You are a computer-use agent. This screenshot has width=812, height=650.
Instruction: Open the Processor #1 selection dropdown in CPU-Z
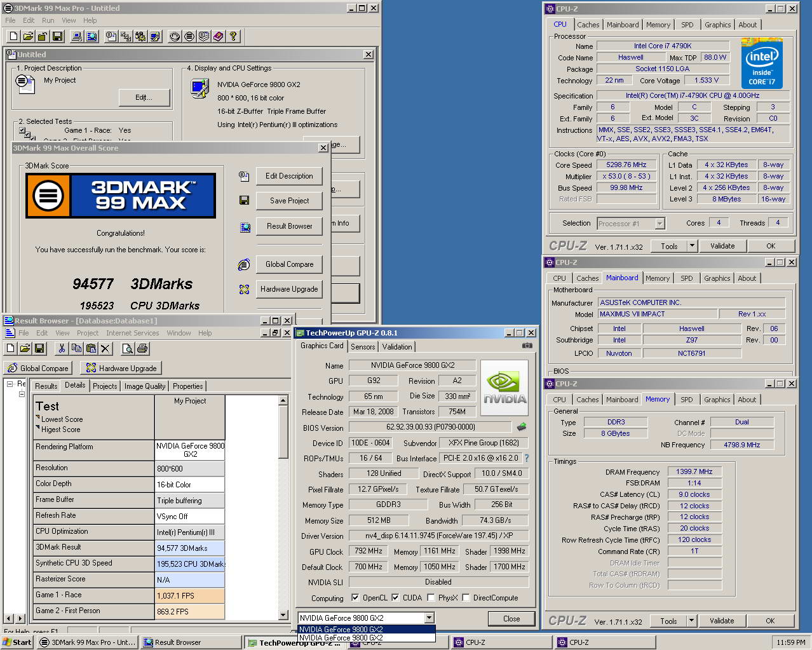click(660, 224)
